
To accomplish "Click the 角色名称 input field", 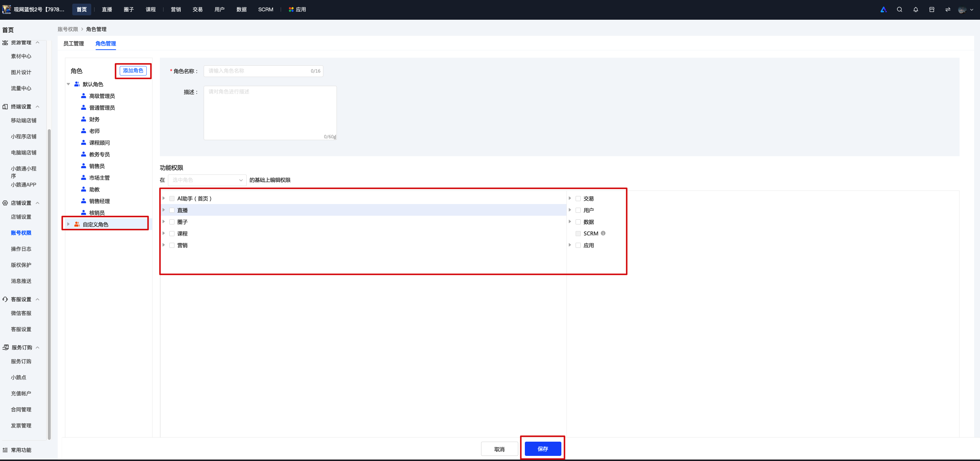I will 263,71.
